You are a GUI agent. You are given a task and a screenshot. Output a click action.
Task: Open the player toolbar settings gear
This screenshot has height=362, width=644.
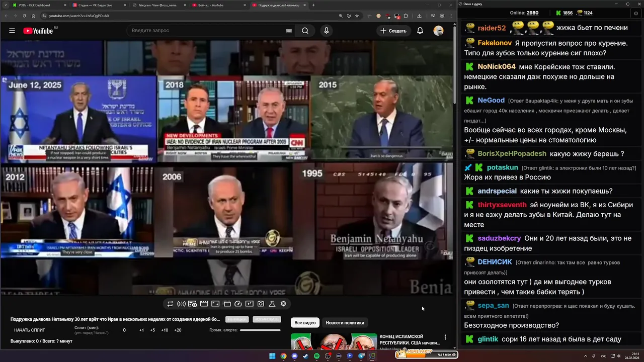pyautogui.click(x=283, y=304)
